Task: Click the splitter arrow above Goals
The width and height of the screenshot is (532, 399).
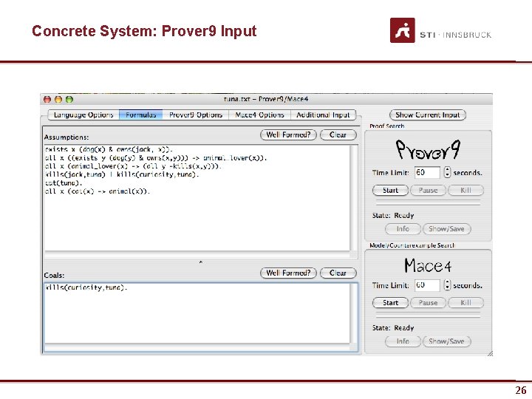Action: (x=200, y=262)
